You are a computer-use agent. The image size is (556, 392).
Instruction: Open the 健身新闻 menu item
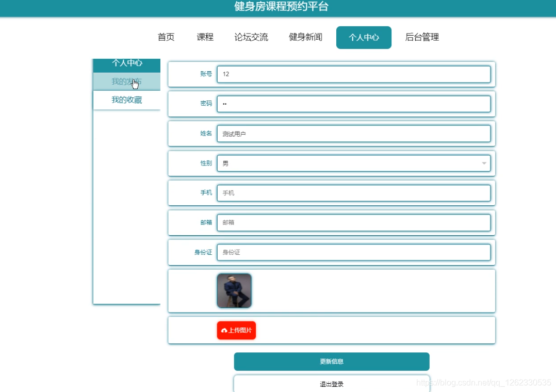click(305, 37)
